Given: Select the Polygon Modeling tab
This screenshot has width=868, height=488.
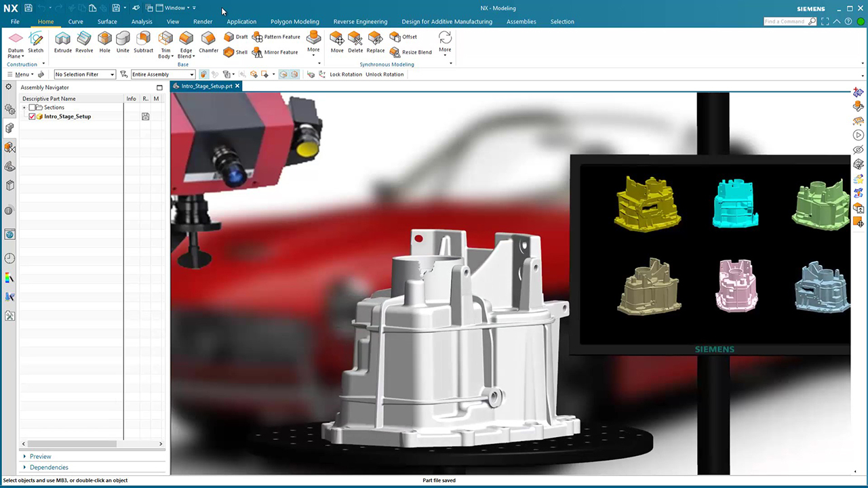Looking at the screenshot, I should [x=295, y=22].
